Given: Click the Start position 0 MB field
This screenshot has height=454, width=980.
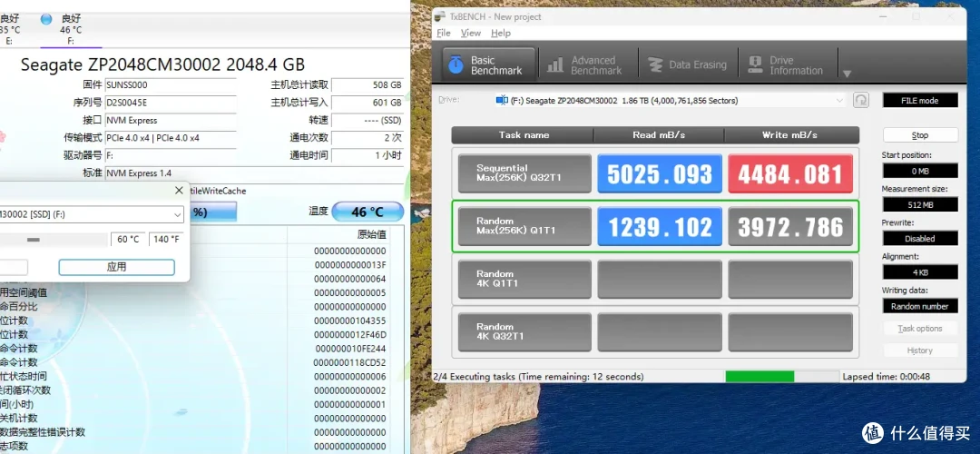Looking at the screenshot, I should tap(920, 171).
